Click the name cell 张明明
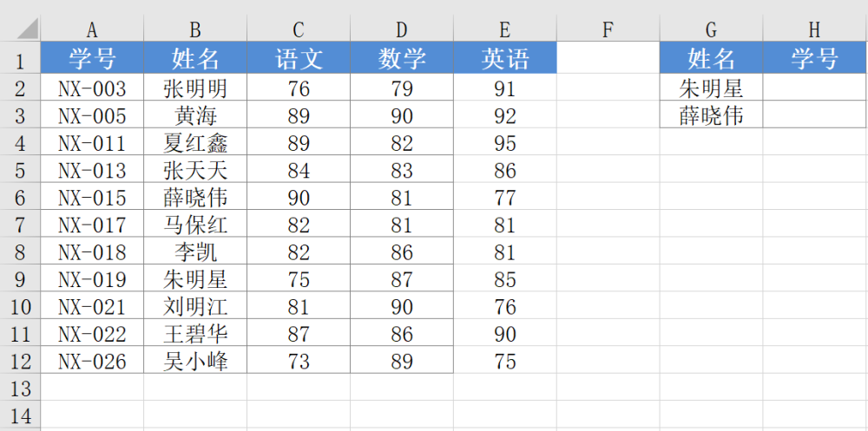 pos(195,88)
